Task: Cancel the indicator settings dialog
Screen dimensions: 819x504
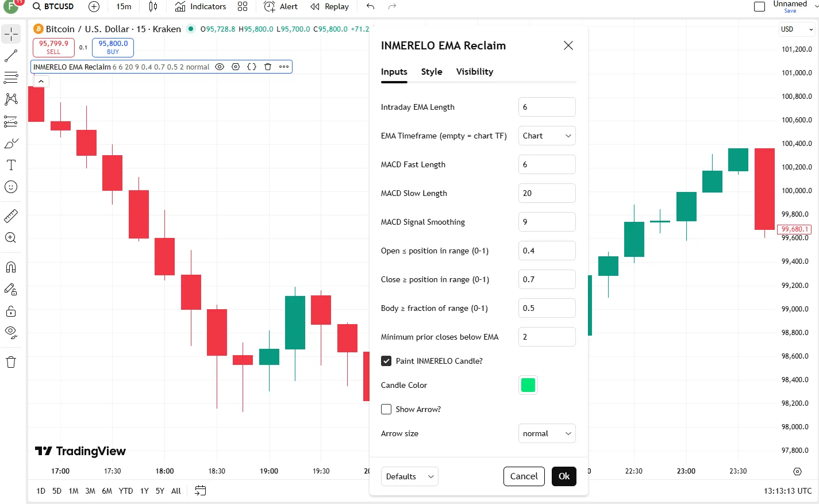Action: point(524,476)
